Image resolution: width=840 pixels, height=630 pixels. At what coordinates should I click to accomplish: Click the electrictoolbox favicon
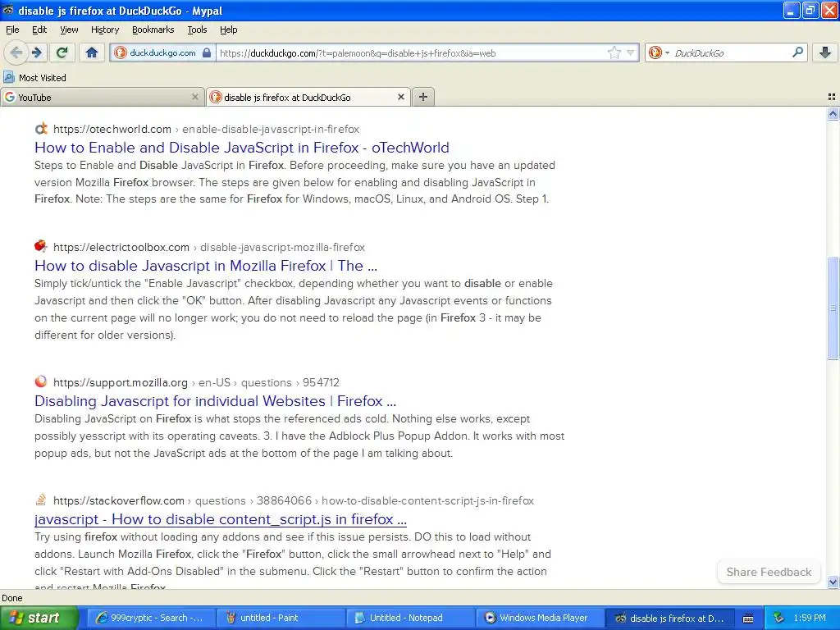click(x=41, y=246)
